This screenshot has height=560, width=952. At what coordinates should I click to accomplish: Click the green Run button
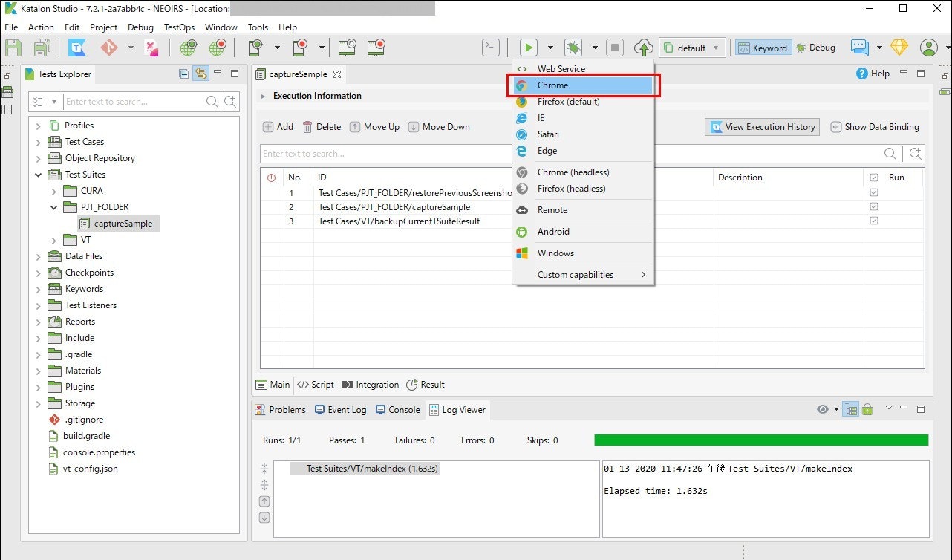529,48
